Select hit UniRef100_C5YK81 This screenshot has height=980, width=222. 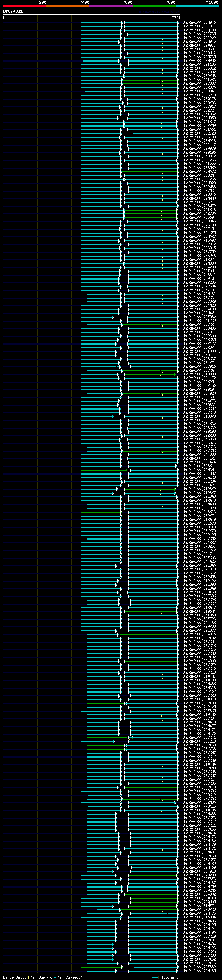199,290
